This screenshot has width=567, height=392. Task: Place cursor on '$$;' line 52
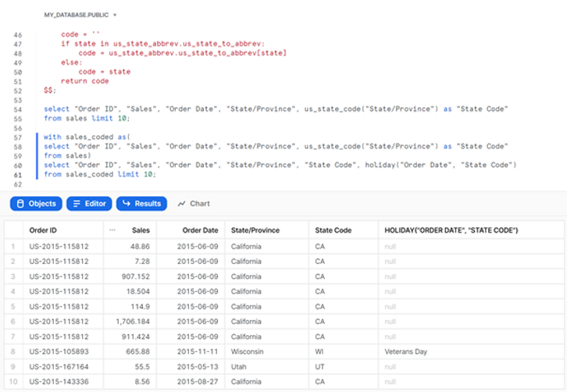50,91
